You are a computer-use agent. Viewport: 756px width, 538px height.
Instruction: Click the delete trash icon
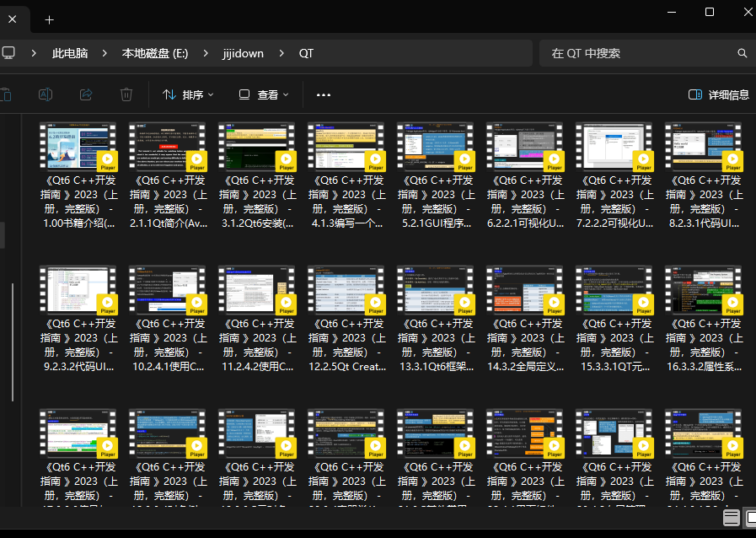(x=126, y=94)
